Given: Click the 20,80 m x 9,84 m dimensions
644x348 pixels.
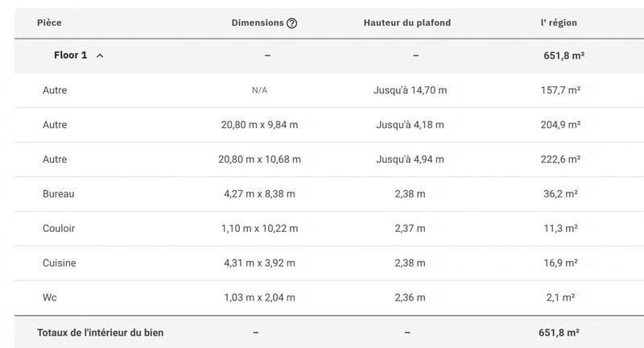Looking at the screenshot, I should 259,125.
